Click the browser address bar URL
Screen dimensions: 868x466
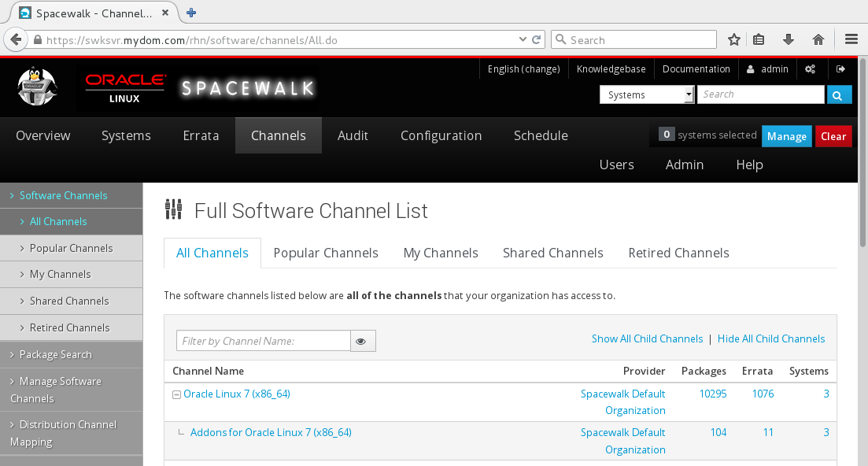pyautogui.click(x=191, y=40)
